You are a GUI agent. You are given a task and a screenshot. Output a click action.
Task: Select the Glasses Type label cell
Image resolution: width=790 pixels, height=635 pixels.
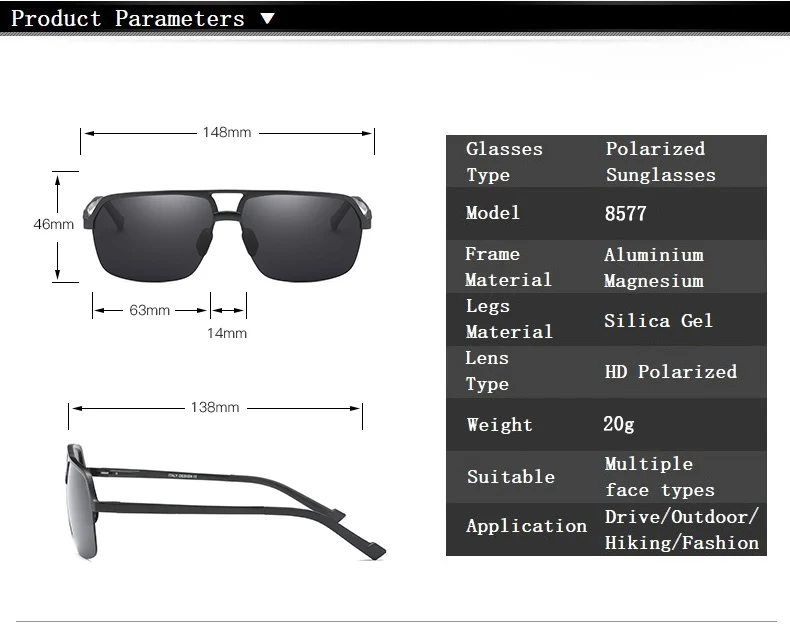pyautogui.click(x=504, y=162)
